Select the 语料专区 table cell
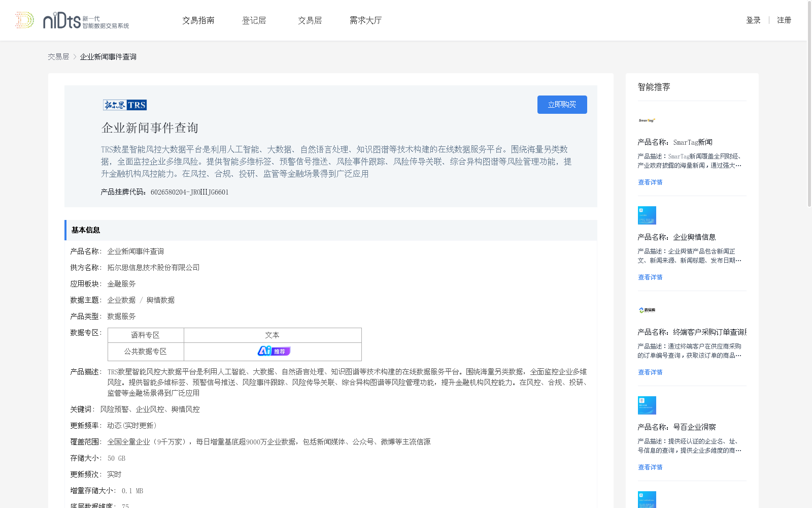This screenshot has width=812, height=508. click(x=146, y=335)
